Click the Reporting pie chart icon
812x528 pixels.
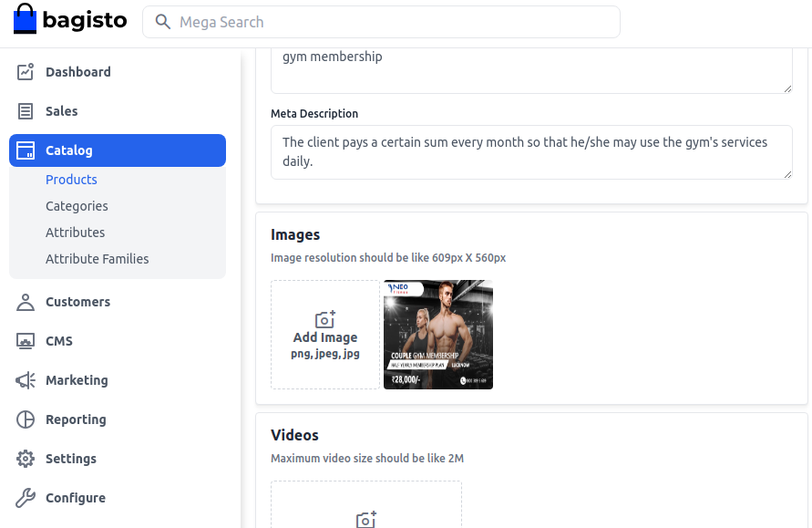coord(26,419)
